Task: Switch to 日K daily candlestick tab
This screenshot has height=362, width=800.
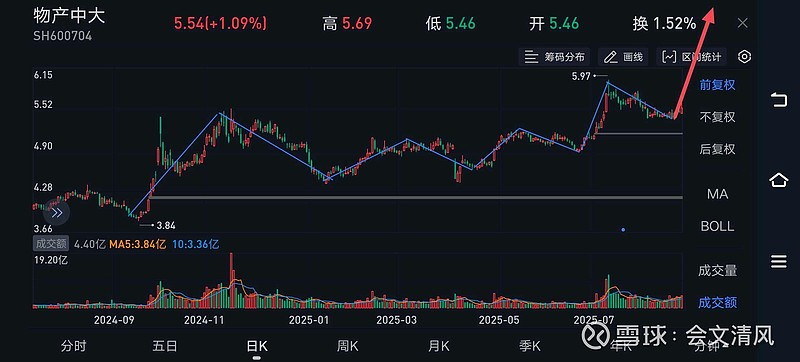Action: pyautogui.click(x=257, y=347)
